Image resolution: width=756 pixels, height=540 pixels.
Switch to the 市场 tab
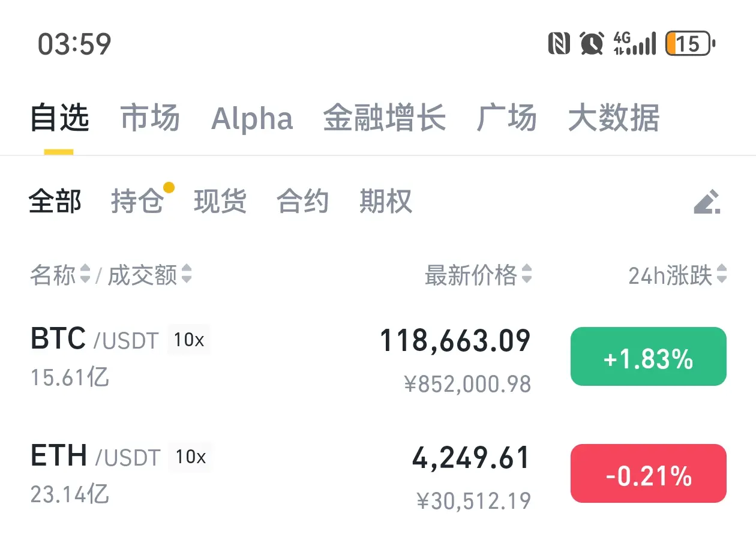150,118
